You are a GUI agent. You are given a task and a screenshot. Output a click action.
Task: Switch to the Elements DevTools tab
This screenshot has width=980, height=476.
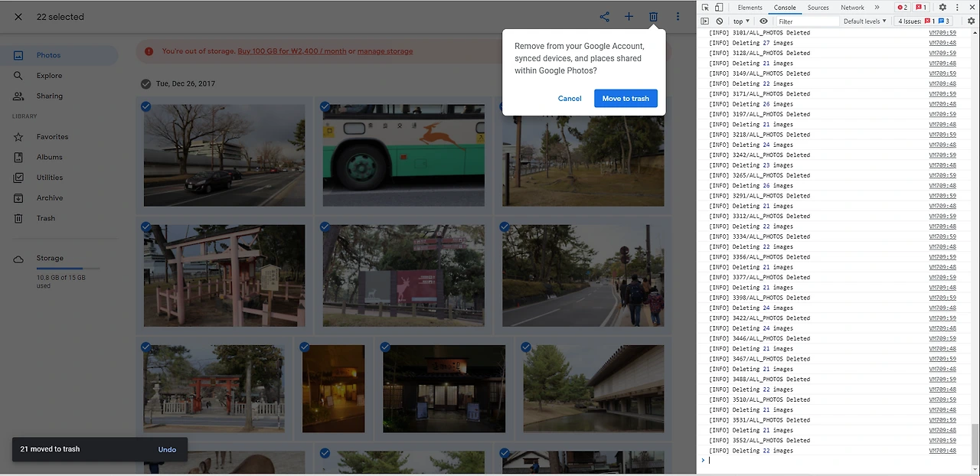(x=750, y=8)
